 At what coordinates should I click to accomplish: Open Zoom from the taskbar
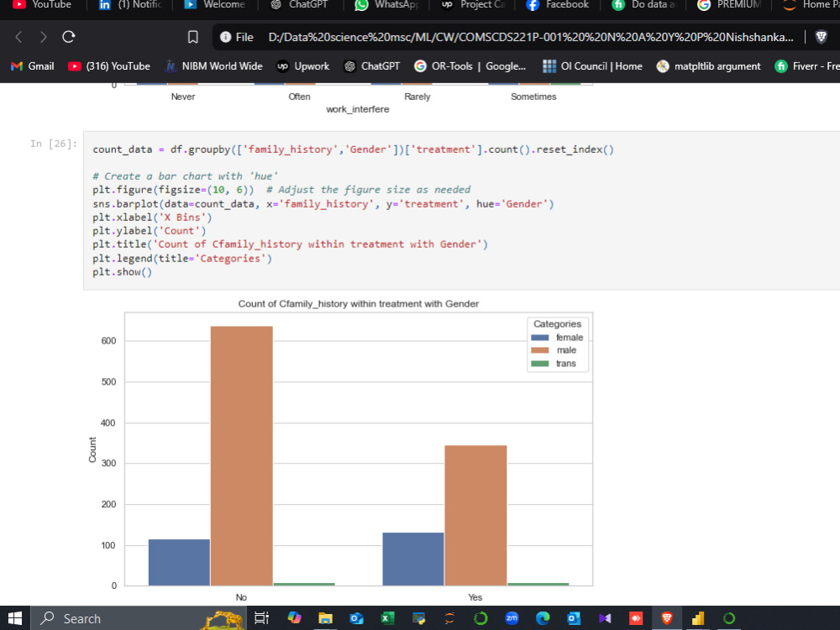click(512, 619)
